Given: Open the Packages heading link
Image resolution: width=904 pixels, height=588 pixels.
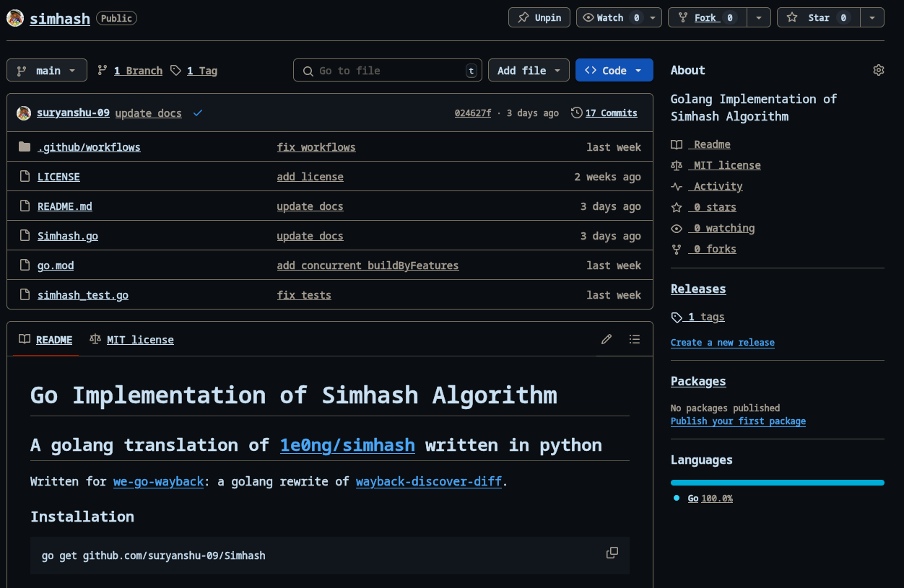Looking at the screenshot, I should (698, 381).
